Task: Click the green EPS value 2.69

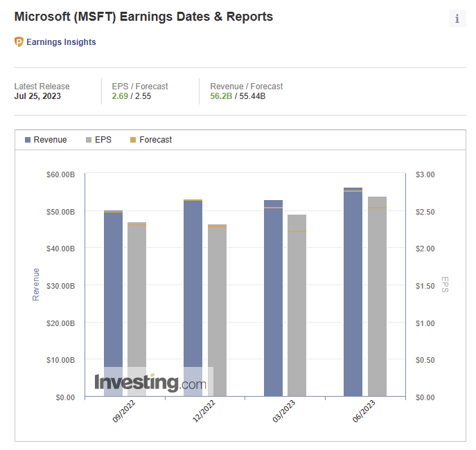Action: coord(120,96)
